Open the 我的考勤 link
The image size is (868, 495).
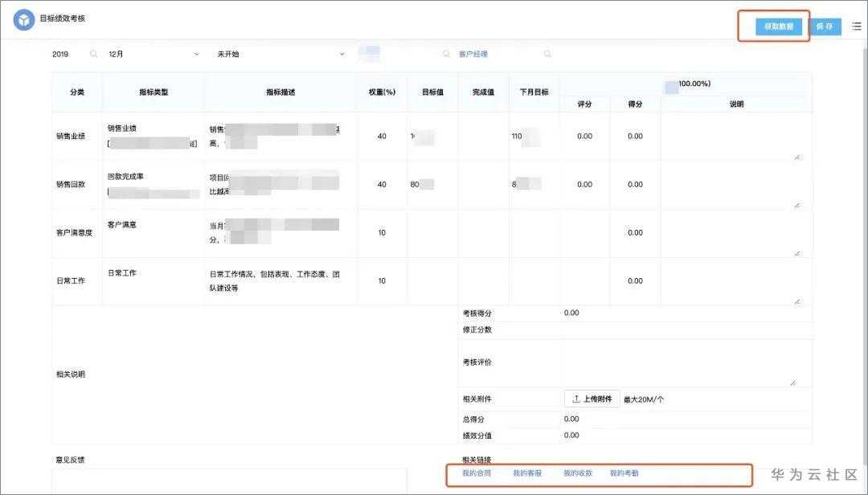click(x=624, y=472)
